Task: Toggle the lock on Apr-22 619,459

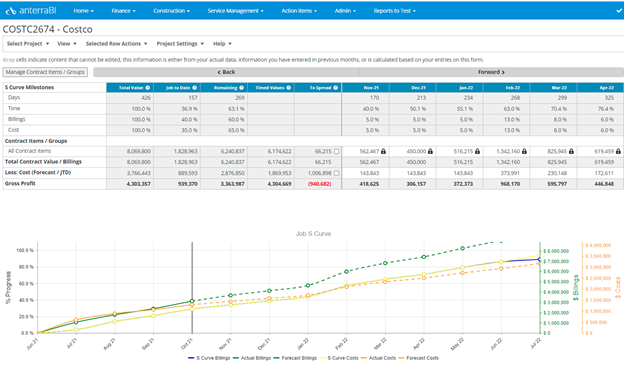Action: tap(618, 151)
